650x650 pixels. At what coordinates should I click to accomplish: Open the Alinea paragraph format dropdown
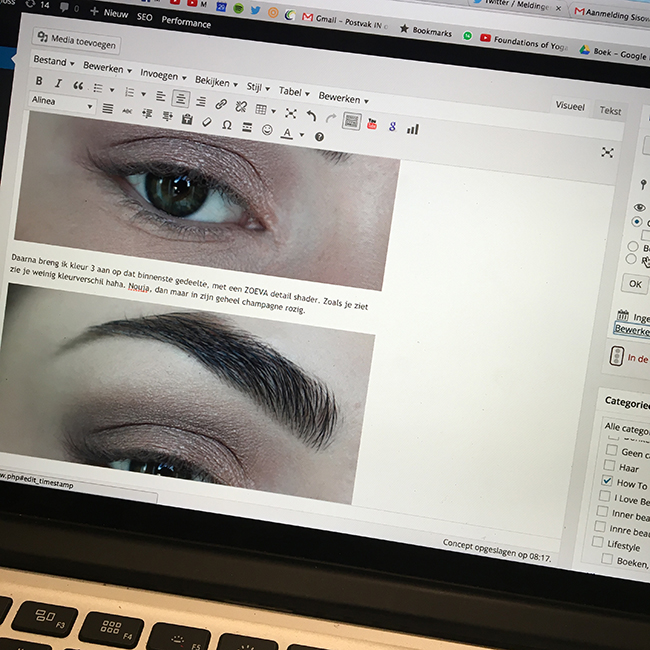[x=62, y=103]
